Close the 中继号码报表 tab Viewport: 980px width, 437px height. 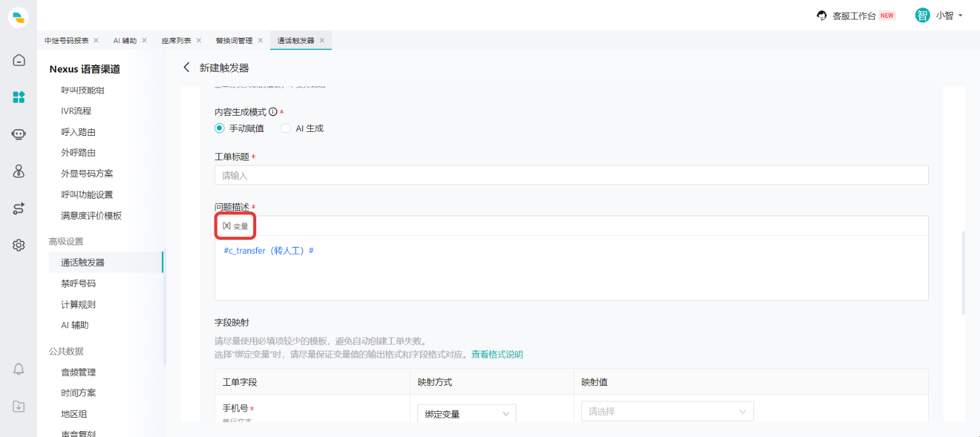coord(96,40)
